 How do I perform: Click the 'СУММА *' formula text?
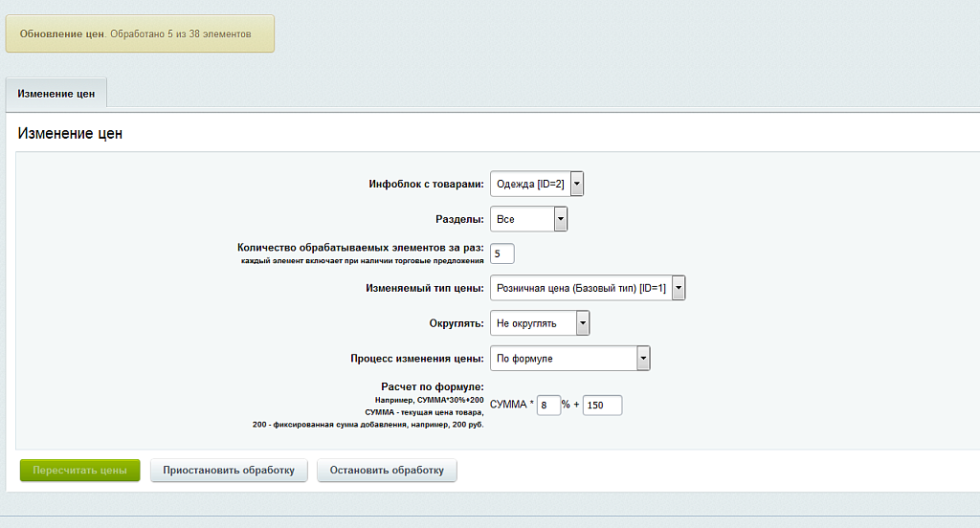coord(511,406)
